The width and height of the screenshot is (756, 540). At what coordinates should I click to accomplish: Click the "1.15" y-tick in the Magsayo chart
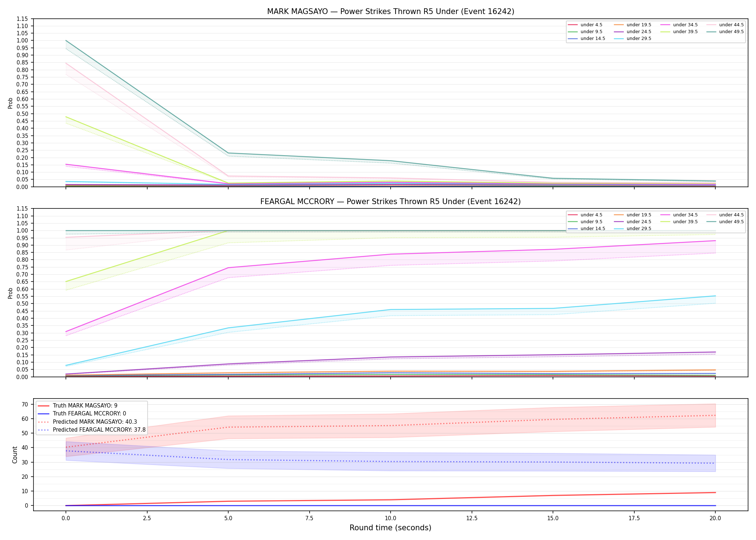22,19
